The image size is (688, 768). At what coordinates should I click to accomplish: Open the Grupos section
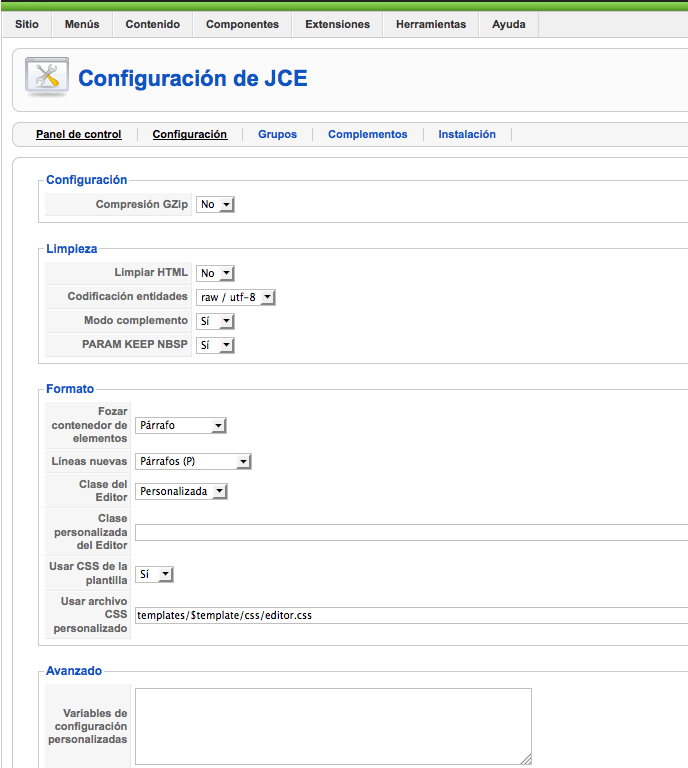(x=278, y=134)
